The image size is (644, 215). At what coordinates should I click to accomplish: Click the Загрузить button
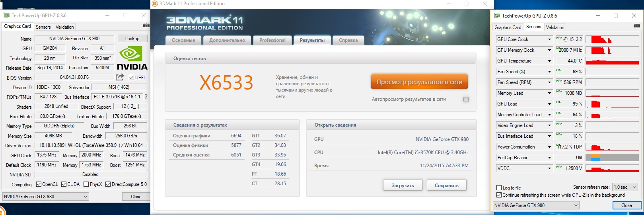click(403, 186)
